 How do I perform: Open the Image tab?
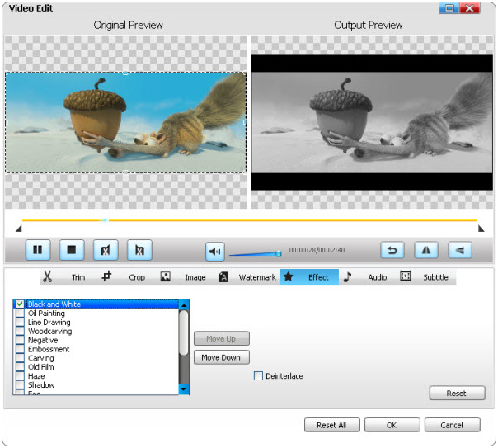tap(195, 277)
